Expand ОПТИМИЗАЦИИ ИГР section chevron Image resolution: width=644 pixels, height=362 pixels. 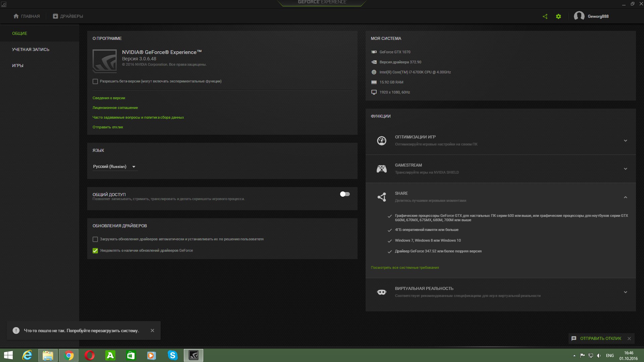[626, 141]
